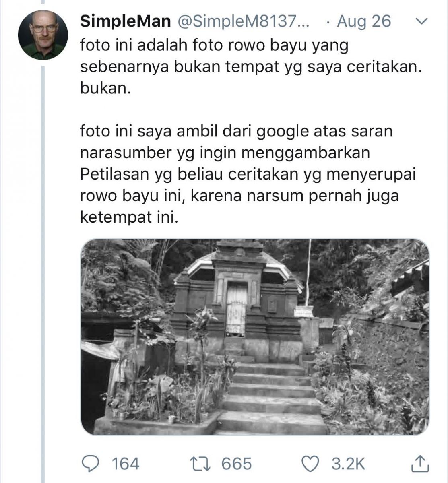Open the tweet's Aug 26 timestamp
This screenshot has width=448, height=483.
click(363, 21)
